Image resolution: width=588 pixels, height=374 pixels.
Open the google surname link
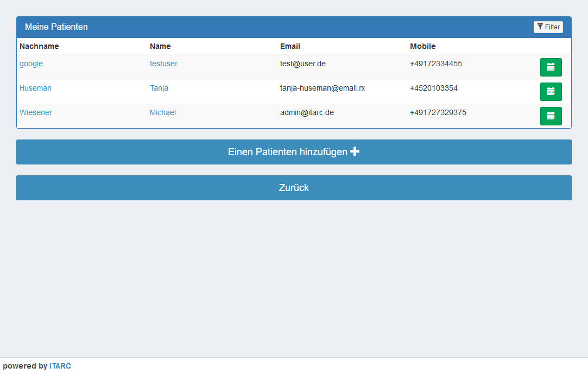pyautogui.click(x=31, y=64)
